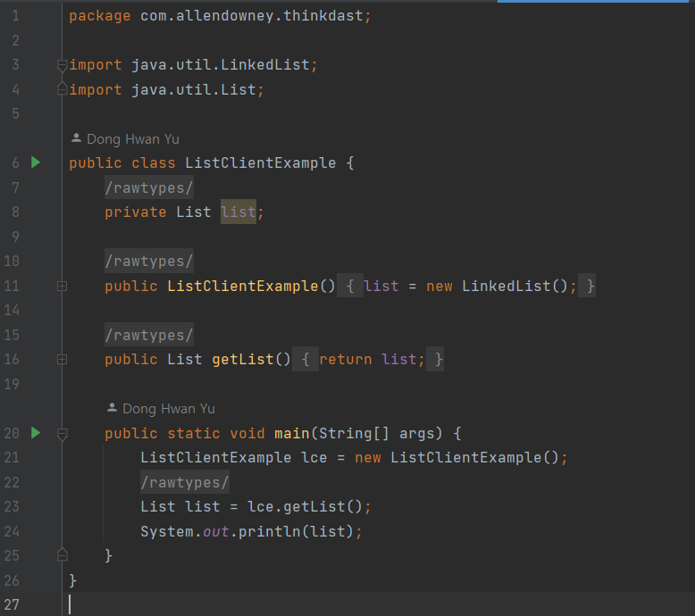
Task: Open author annotation above class declaration
Action: [x=125, y=139]
